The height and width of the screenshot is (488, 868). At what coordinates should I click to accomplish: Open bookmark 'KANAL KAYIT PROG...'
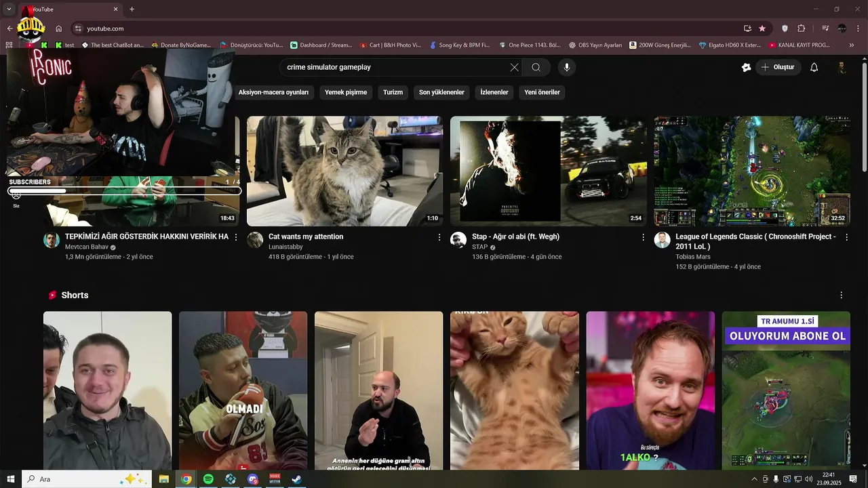click(799, 45)
